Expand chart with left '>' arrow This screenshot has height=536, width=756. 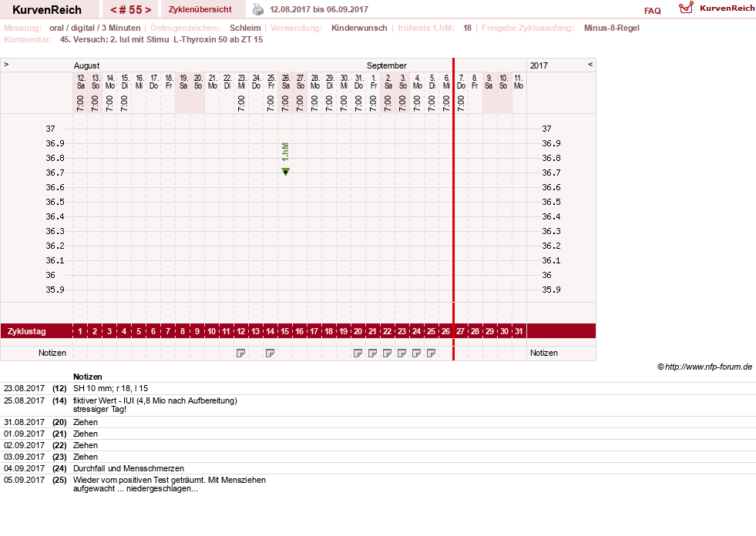click(x=6, y=64)
